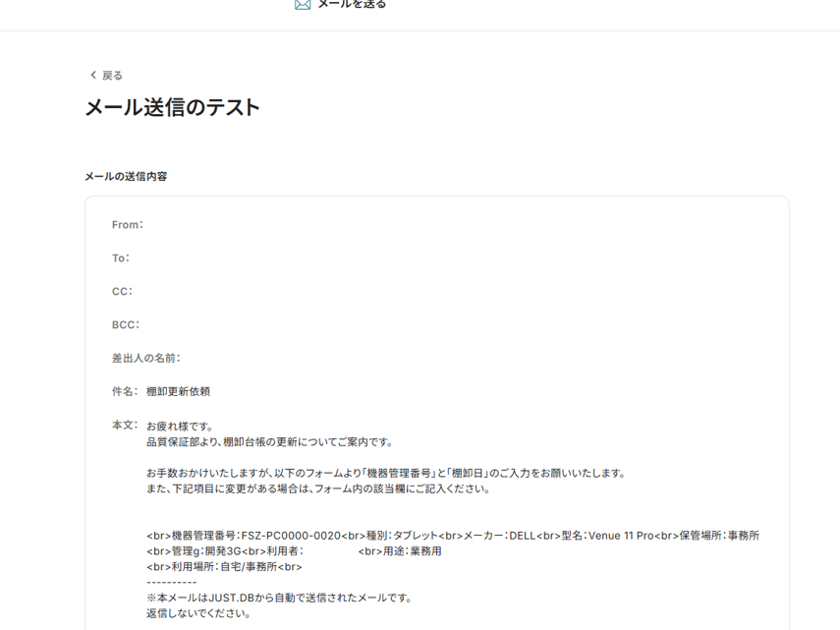Click the greeting line お疲れ様です。

[180, 427]
